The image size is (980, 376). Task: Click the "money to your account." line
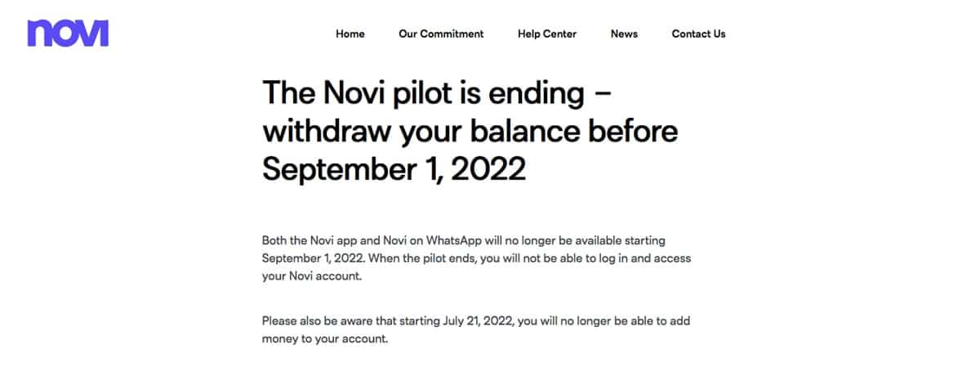click(324, 338)
